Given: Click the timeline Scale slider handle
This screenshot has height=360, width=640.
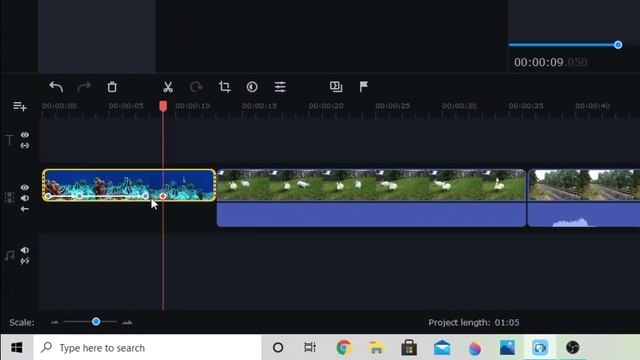Looking at the screenshot, I should coord(96,322).
